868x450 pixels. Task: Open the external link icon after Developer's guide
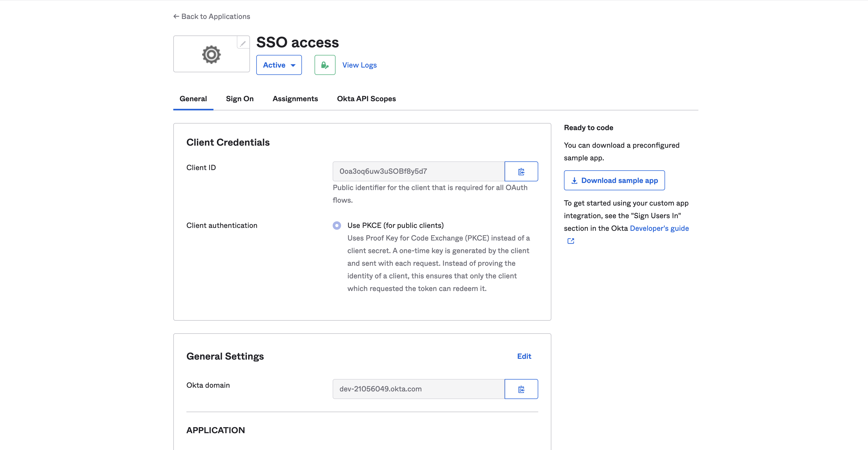coord(571,241)
